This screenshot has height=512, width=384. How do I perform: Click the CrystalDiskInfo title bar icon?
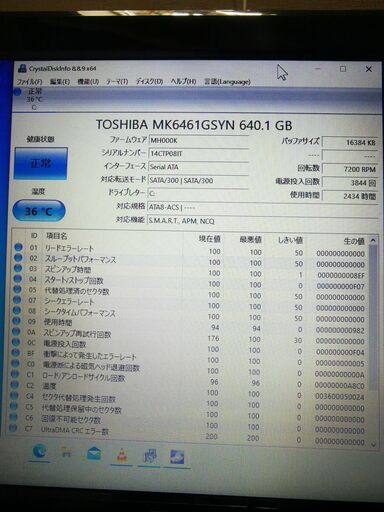coord(22,68)
